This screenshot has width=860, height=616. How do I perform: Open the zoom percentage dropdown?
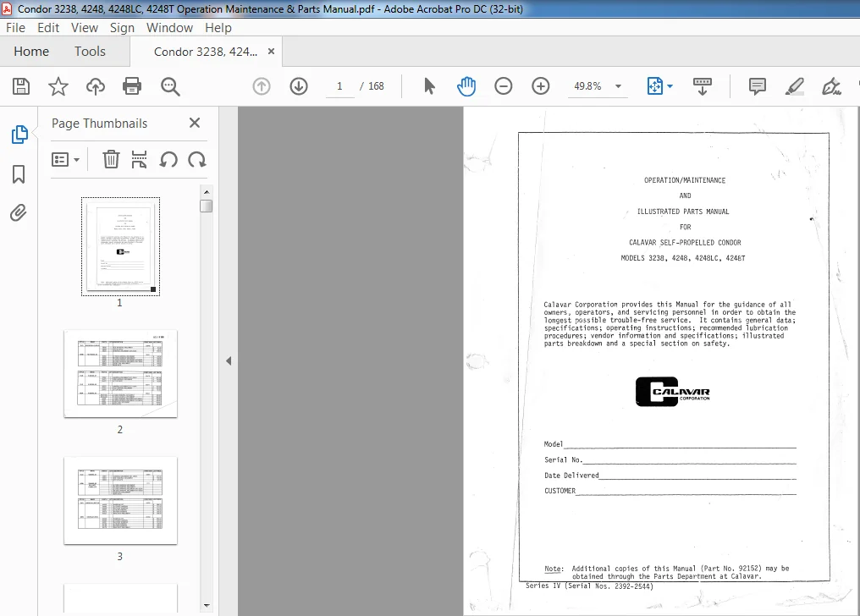[618, 86]
